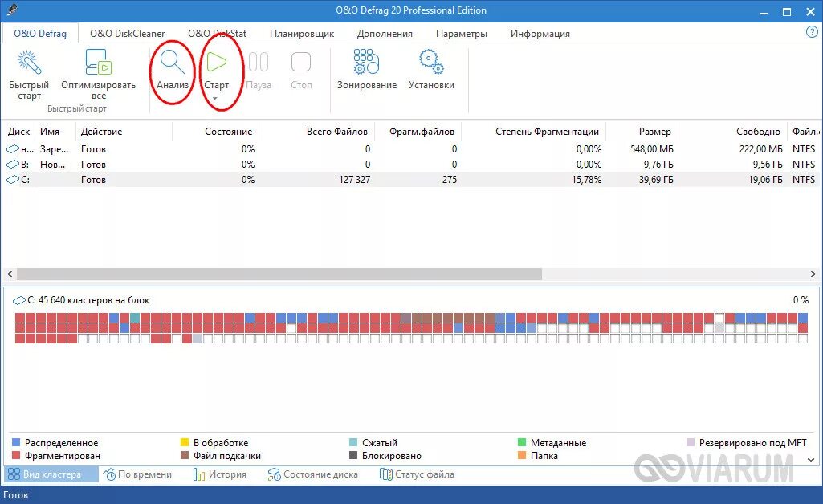The width and height of the screenshot is (823, 504).
Task: Open the Зонирование tool
Action: [366, 62]
